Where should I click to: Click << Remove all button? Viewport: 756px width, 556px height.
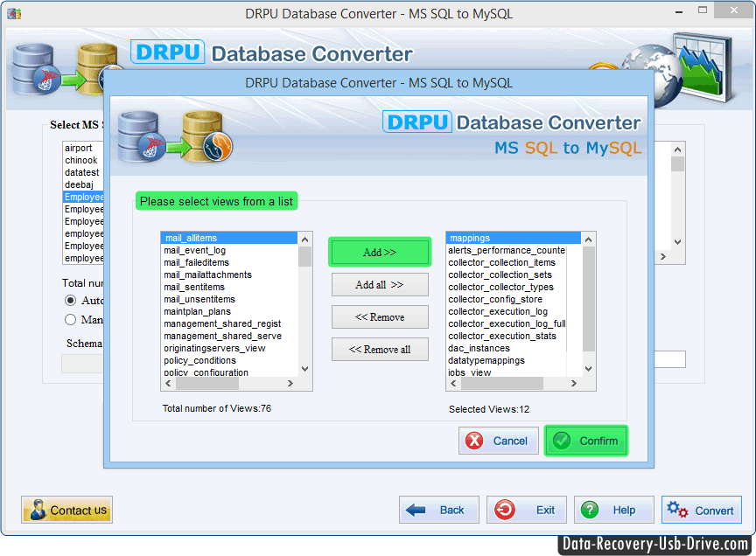380,350
